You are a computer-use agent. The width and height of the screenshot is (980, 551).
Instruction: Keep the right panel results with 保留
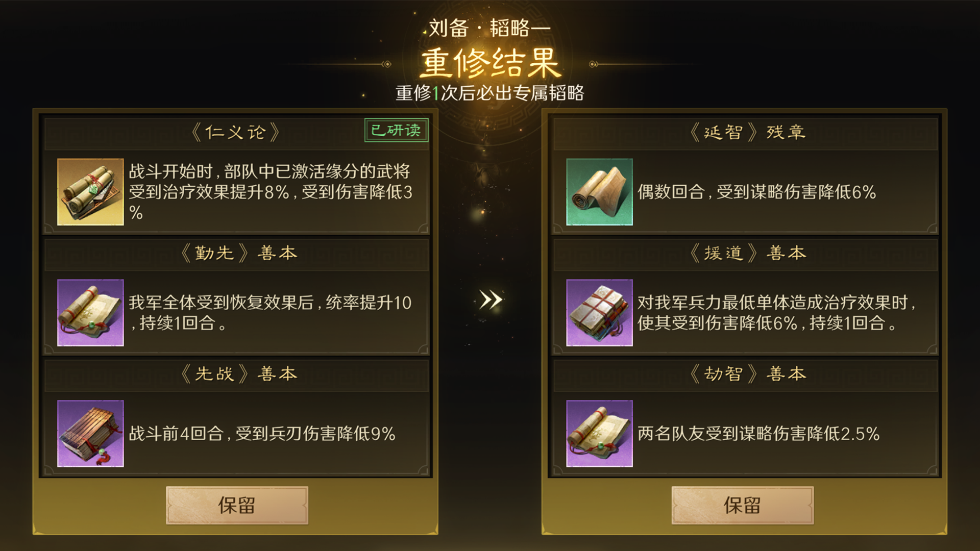(x=742, y=505)
